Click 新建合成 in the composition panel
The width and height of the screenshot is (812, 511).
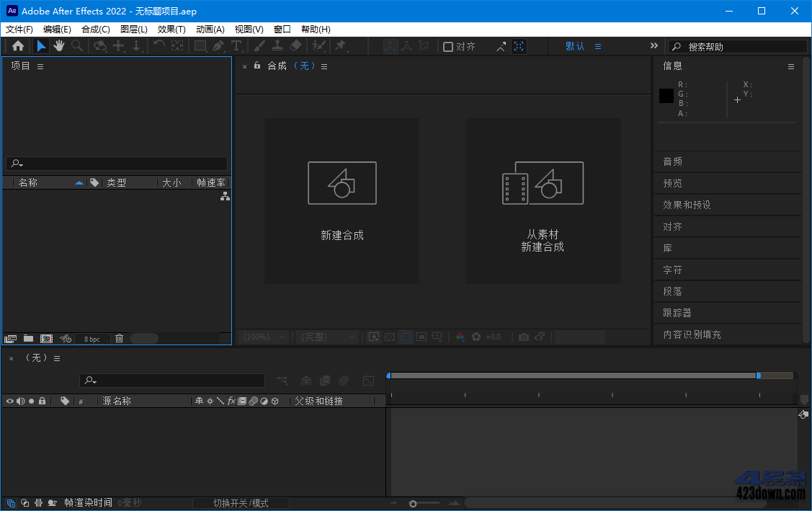(x=342, y=200)
